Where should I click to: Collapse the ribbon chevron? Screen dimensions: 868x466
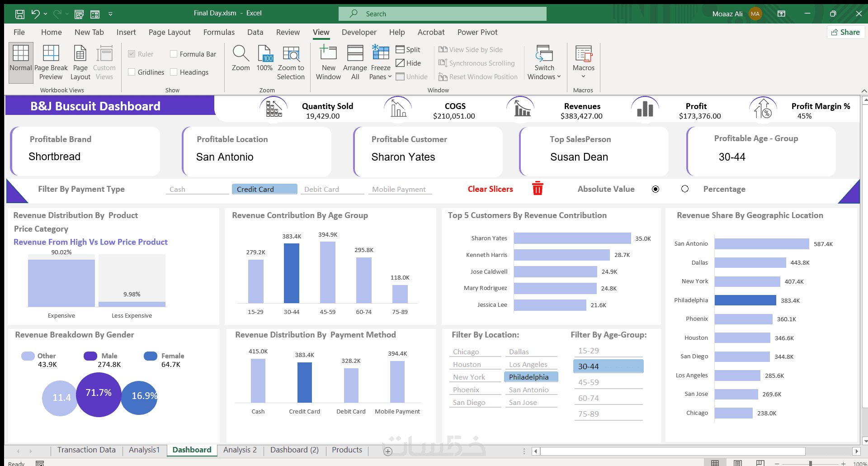point(864,90)
